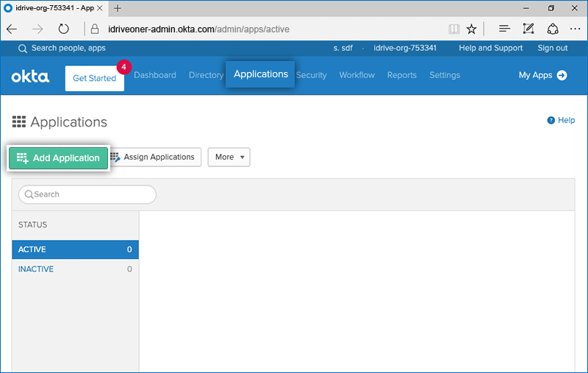Viewport: 588px width, 373px height.
Task: Click the Sign out link
Action: point(552,48)
